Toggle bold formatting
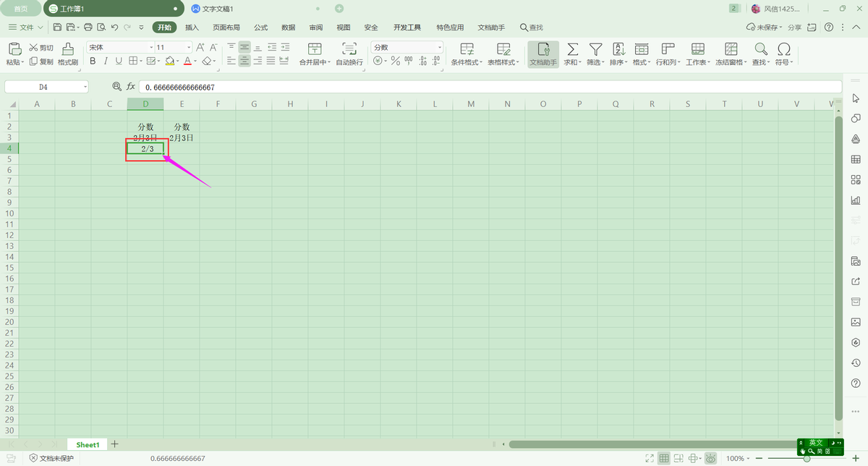This screenshot has height=466, width=868. pyautogui.click(x=93, y=62)
